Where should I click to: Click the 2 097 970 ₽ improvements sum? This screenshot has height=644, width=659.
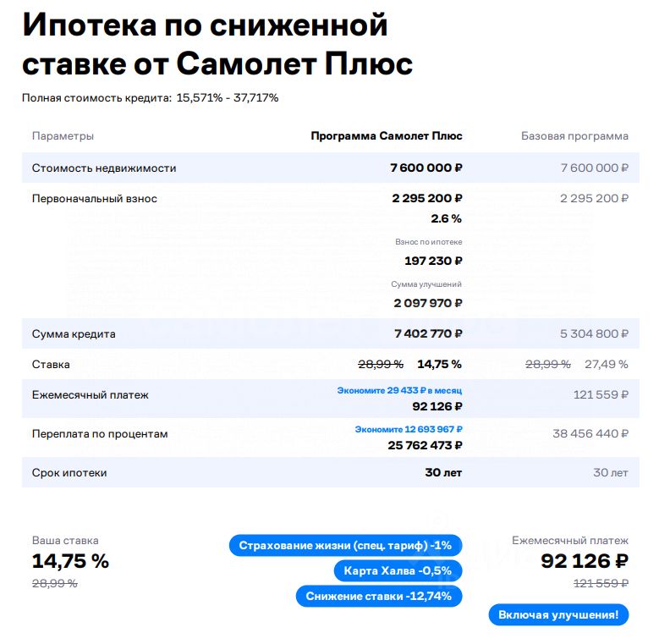427,303
